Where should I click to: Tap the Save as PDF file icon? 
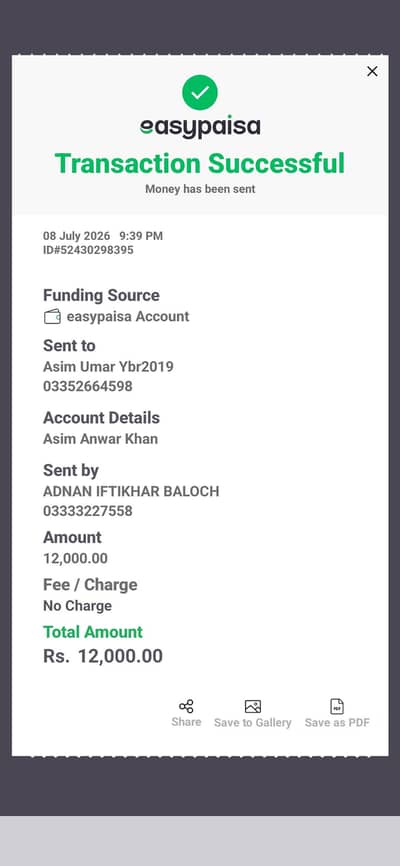click(x=337, y=706)
